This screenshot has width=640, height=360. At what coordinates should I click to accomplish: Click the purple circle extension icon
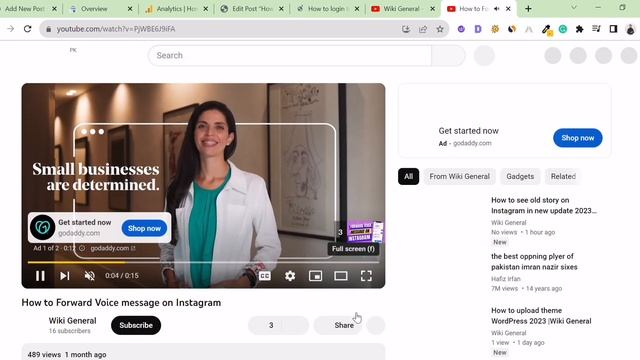point(461,29)
